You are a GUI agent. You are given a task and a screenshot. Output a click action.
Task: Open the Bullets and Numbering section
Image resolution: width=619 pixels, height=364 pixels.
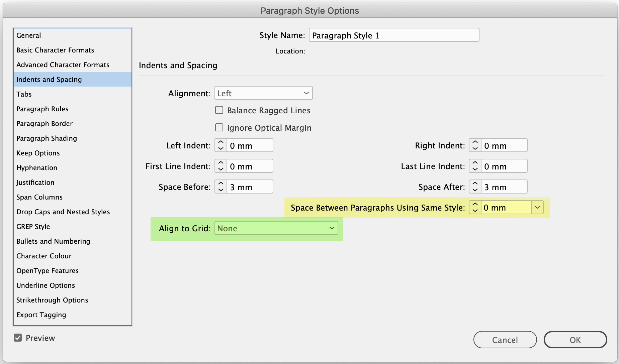click(53, 241)
